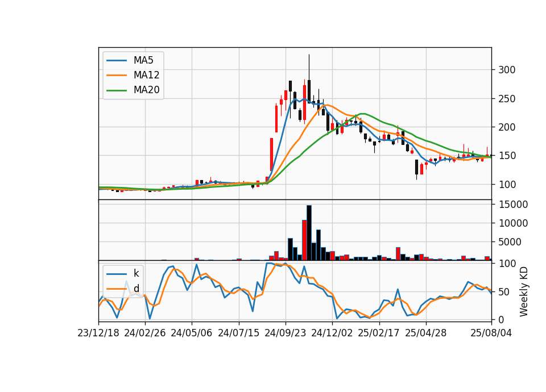Click the orange MA12 legend line sample

[117, 75]
